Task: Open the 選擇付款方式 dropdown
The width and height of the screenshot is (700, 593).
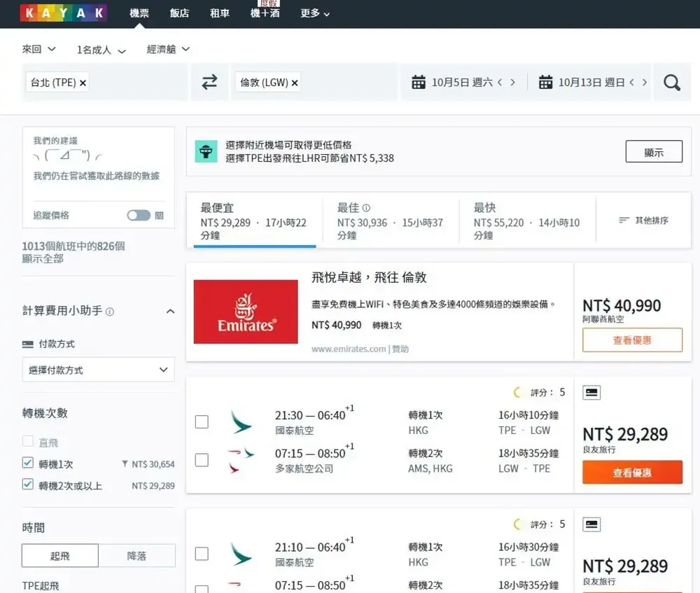Action: click(x=98, y=370)
